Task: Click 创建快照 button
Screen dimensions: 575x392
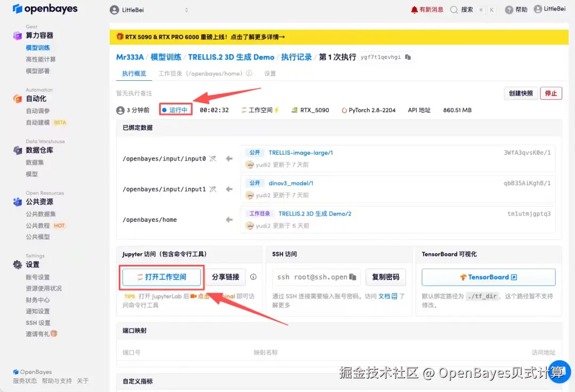Action: click(x=521, y=94)
